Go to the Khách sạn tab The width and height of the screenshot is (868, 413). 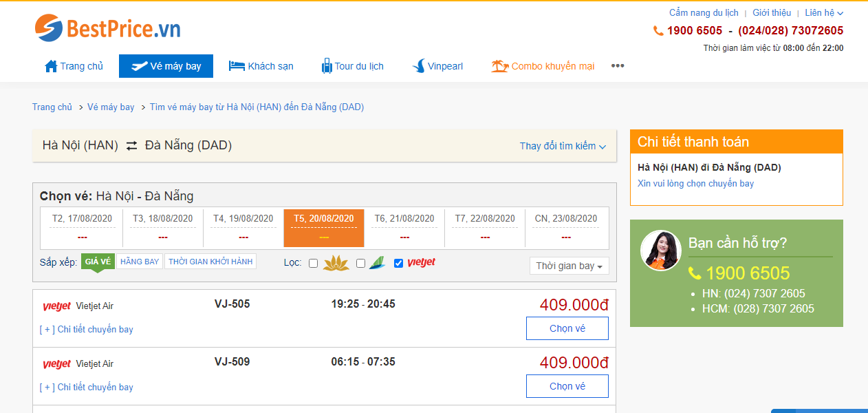click(x=261, y=66)
